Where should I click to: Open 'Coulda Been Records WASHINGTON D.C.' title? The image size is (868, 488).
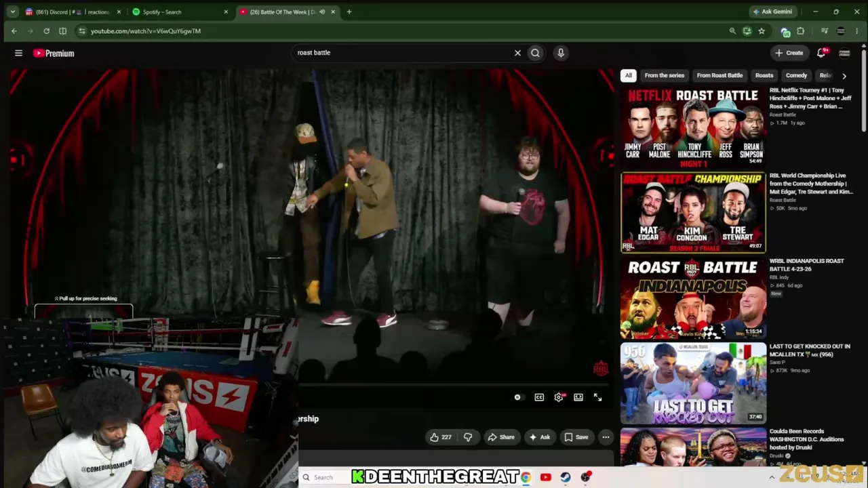coord(807,439)
